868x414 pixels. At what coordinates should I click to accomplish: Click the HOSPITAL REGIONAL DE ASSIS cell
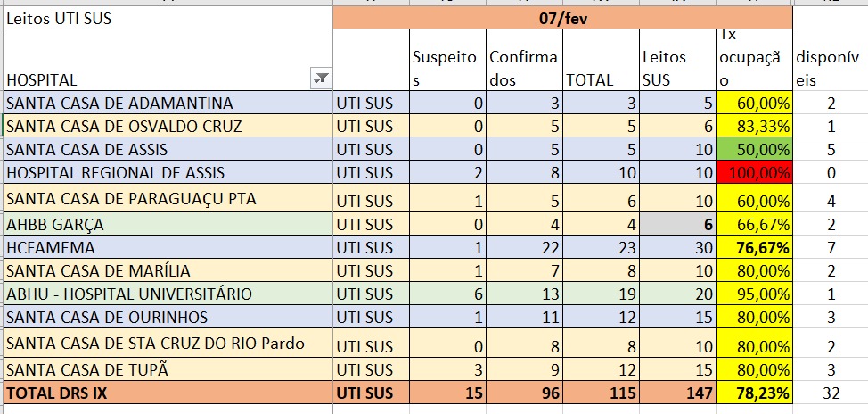click(x=168, y=172)
